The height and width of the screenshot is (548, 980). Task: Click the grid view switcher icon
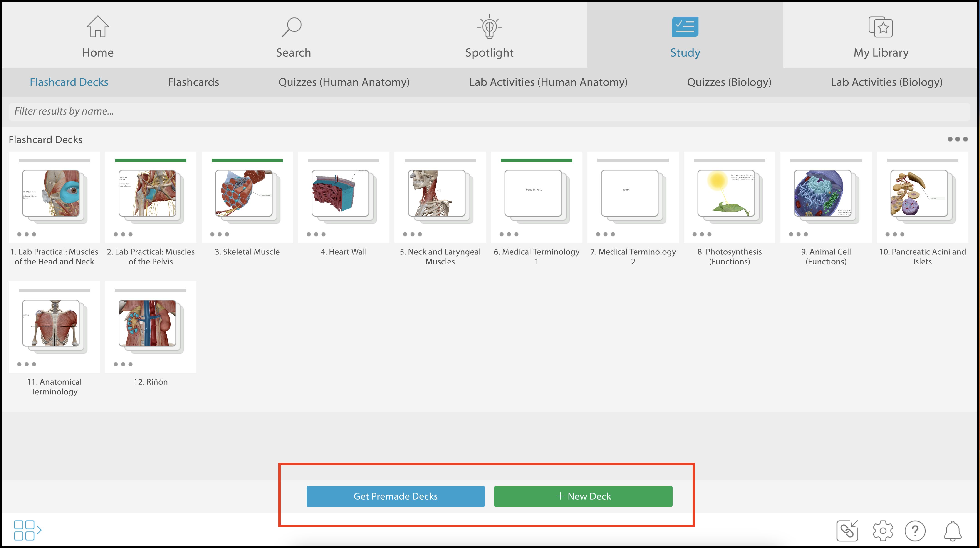(x=27, y=530)
